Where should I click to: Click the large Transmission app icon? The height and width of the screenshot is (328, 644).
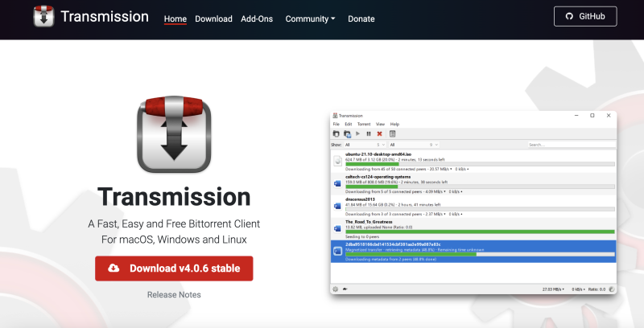174,134
